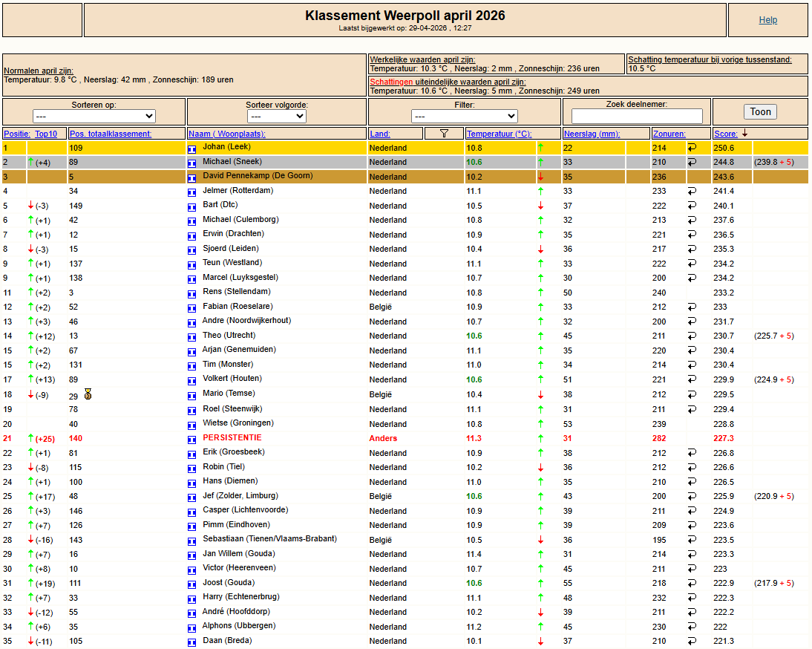812x649 pixels.
Task: Click the red down arrow in David Pennekamp's row
Action: tap(540, 177)
